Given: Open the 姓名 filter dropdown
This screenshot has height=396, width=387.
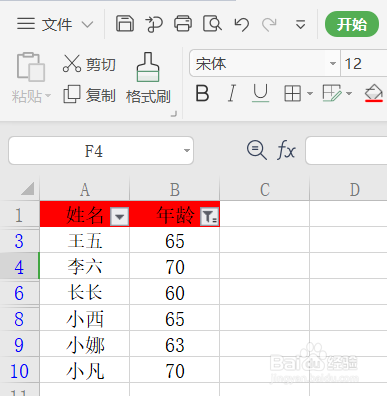Looking at the screenshot, I should click(x=120, y=217).
